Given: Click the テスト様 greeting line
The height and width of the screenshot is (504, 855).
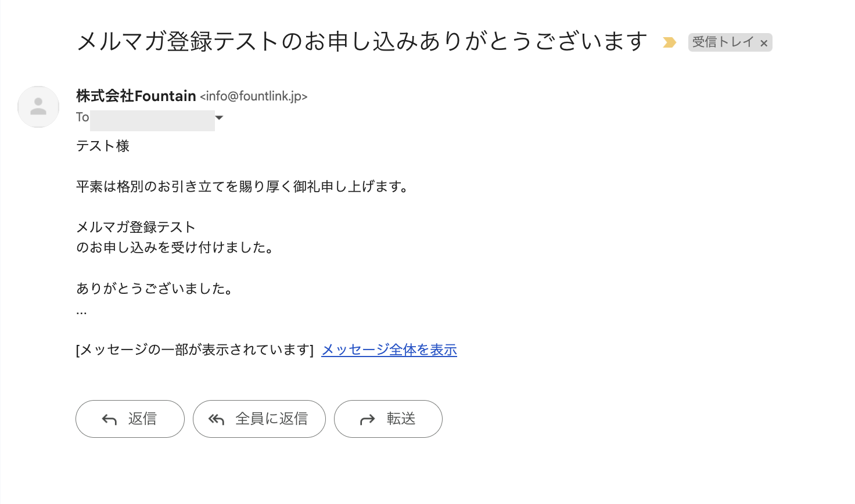Looking at the screenshot, I should click(x=103, y=146).
